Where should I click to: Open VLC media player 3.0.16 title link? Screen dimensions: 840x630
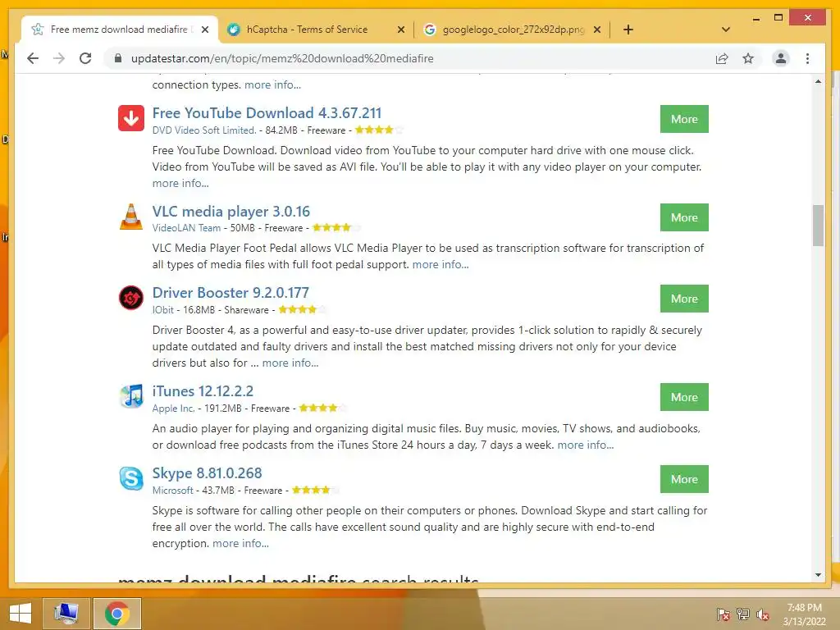[x=231, y=212]
